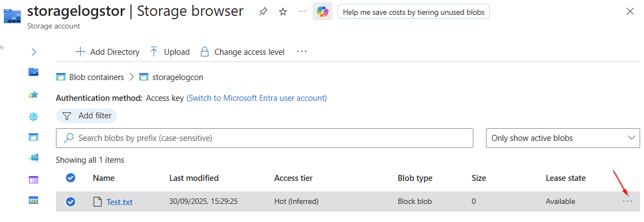Open Queues icon in left sidebar
Image resolution: width=644 pixels, height=222 pixels.
[x=33, y=179]
